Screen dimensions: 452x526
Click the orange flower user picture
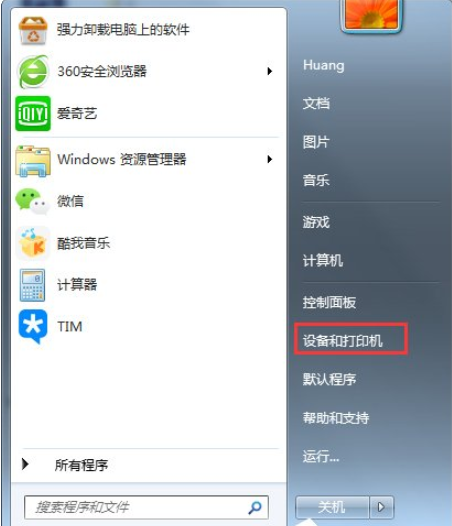371,14
